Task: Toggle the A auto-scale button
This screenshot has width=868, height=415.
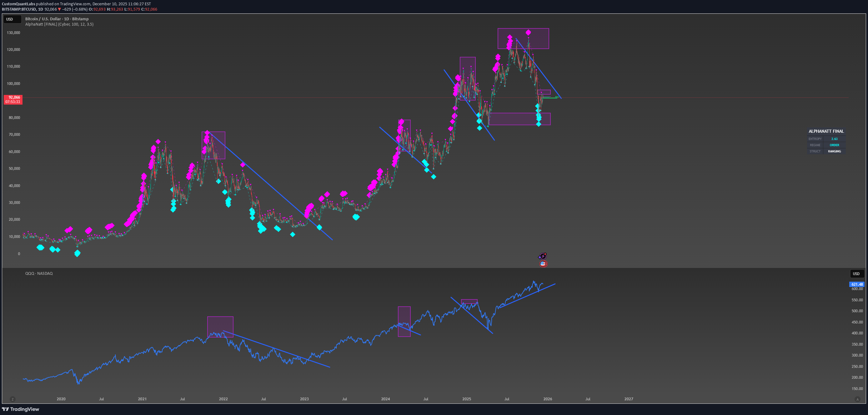Action: coord(857,399)
